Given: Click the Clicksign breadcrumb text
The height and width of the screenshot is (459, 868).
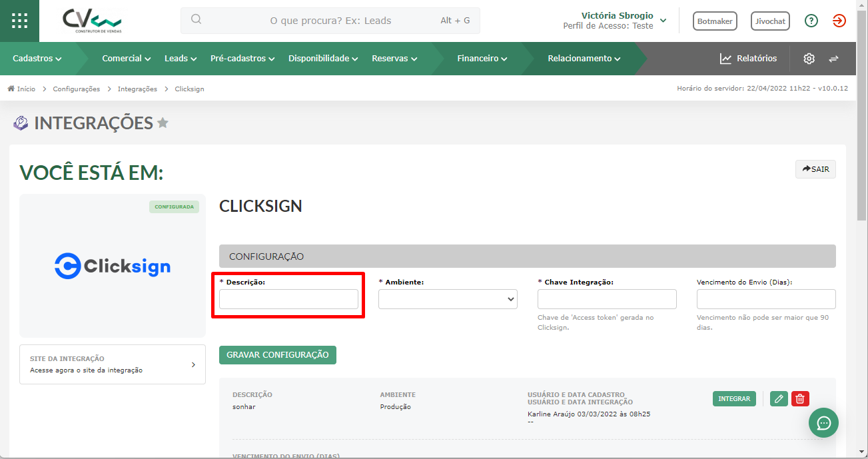Looking at the screenshot, I should click(x=189, y=89).
